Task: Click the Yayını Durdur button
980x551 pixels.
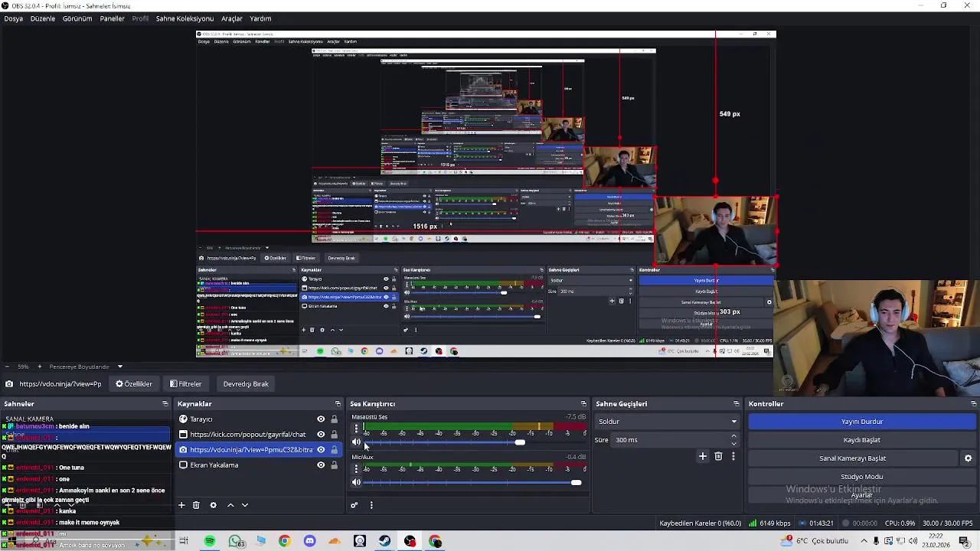Action: pyautogui.click(x=862, y=422)
